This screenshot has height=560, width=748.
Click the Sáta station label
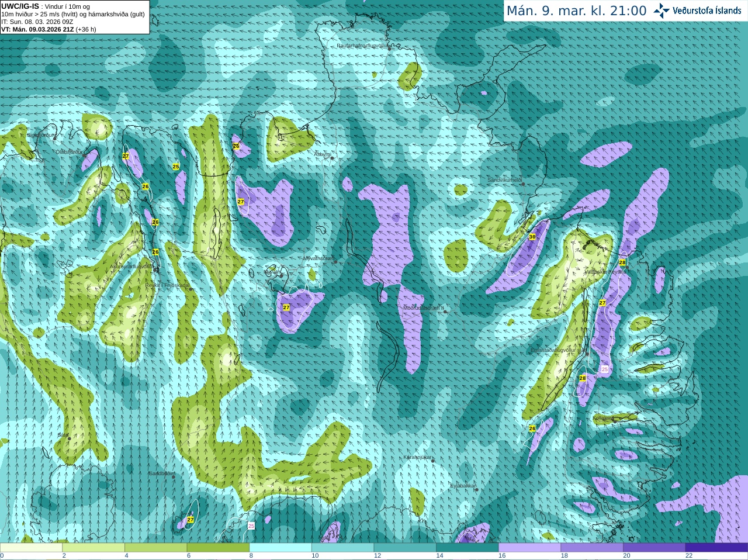(x=63, y=435)
